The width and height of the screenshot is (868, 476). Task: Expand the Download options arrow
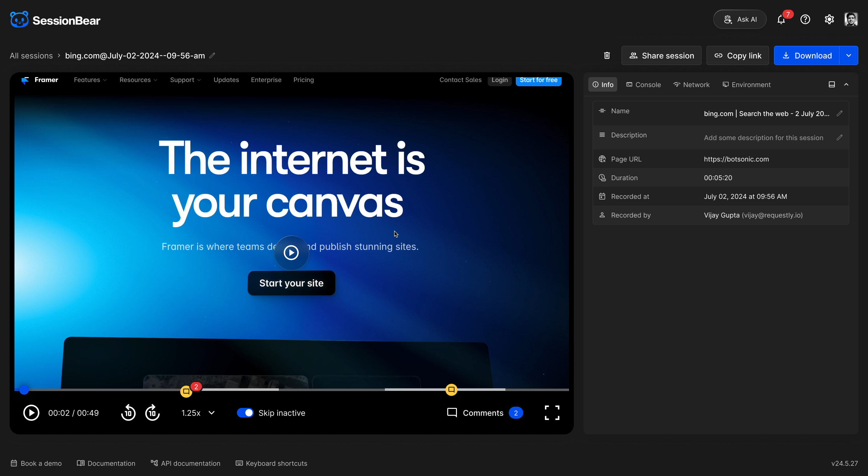(848, 55)
